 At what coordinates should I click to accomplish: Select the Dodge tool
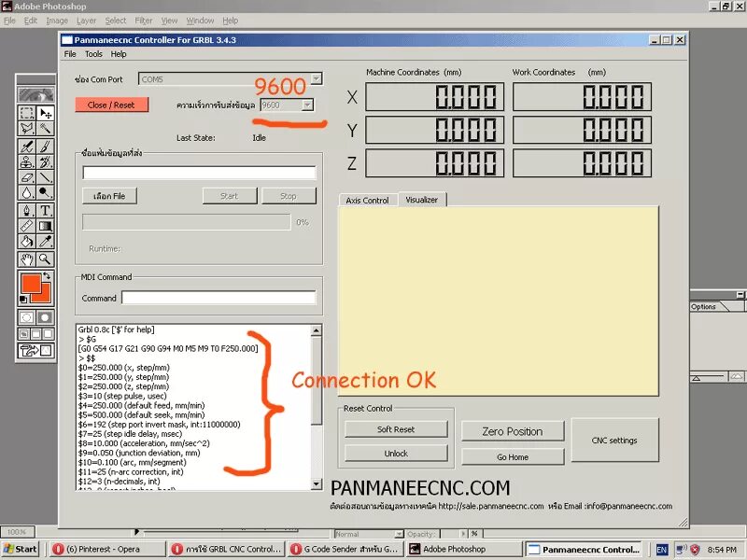point(45,193)
